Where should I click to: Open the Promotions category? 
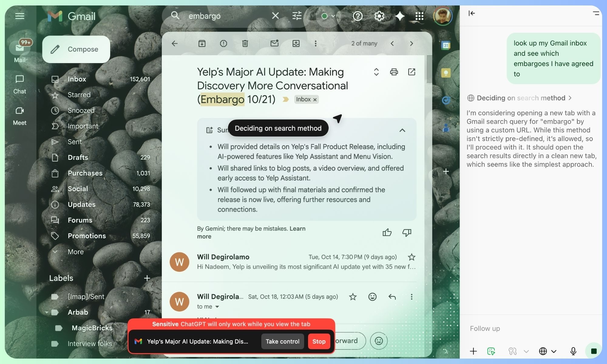click(100, 236)
